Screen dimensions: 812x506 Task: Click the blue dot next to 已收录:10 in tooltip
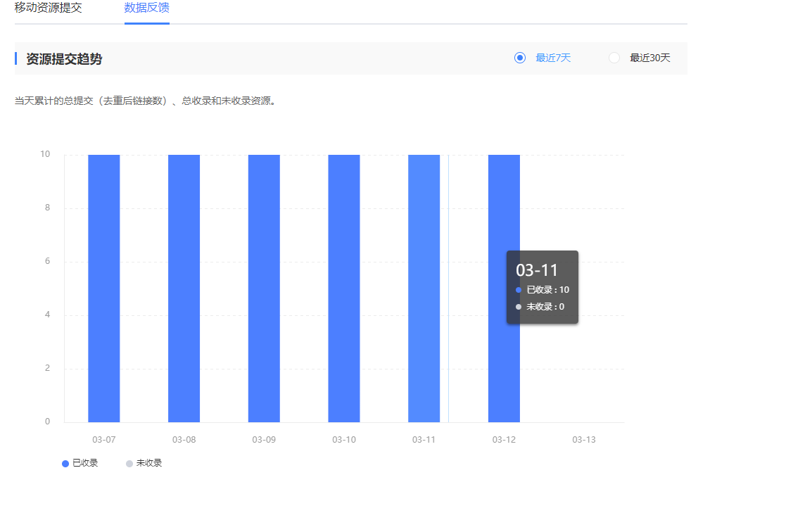point(518,289)
